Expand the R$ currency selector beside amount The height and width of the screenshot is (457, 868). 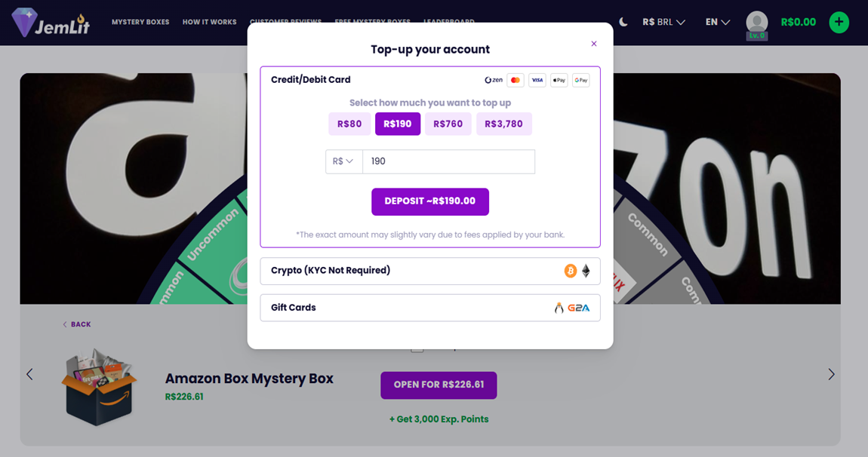tap(343, 161)
